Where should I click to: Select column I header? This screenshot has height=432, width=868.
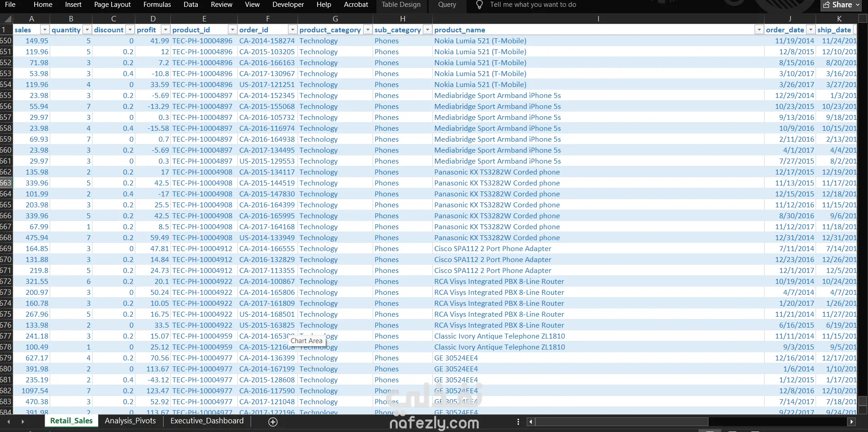(598, 19)
